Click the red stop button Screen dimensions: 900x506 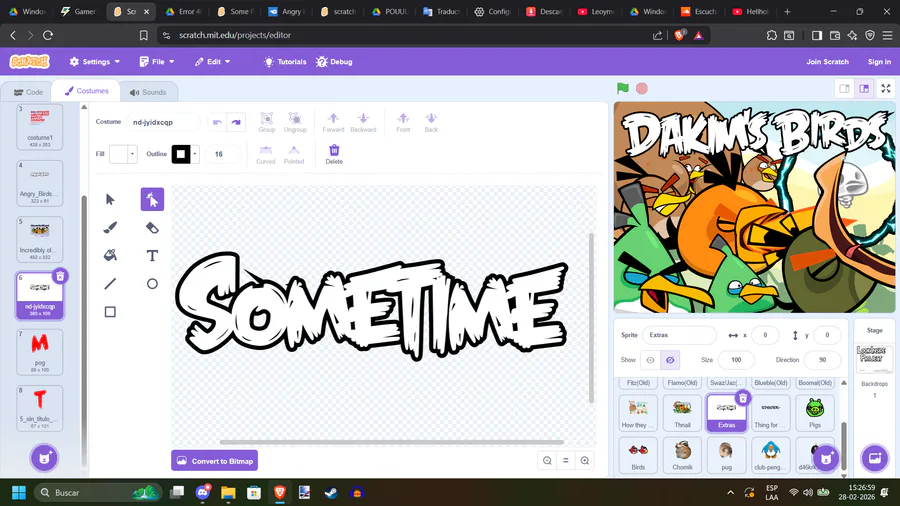(642, 88)
